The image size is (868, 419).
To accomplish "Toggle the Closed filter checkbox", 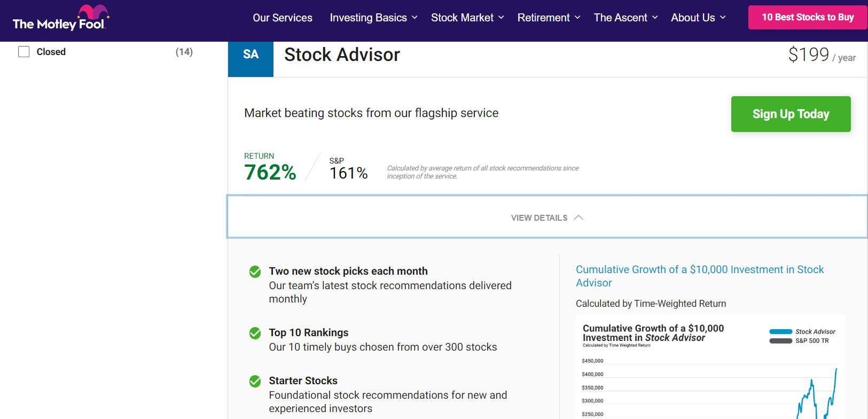I will 24,52.
